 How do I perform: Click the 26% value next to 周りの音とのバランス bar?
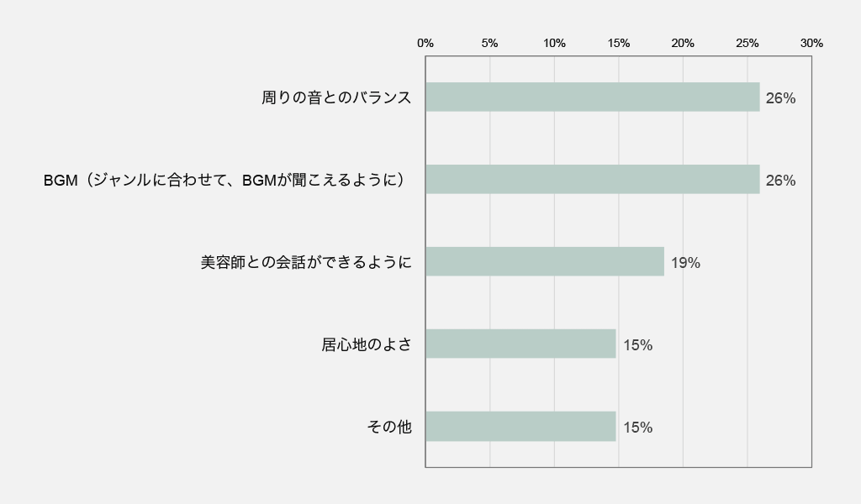click(780, 98)
